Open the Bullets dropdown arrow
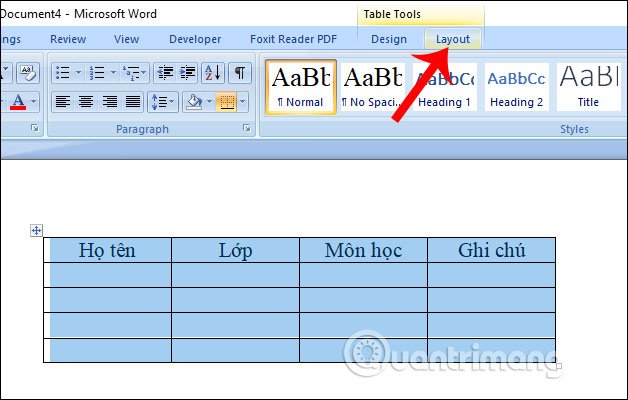The height and width of the screenshot is (400, 628). 78,73
